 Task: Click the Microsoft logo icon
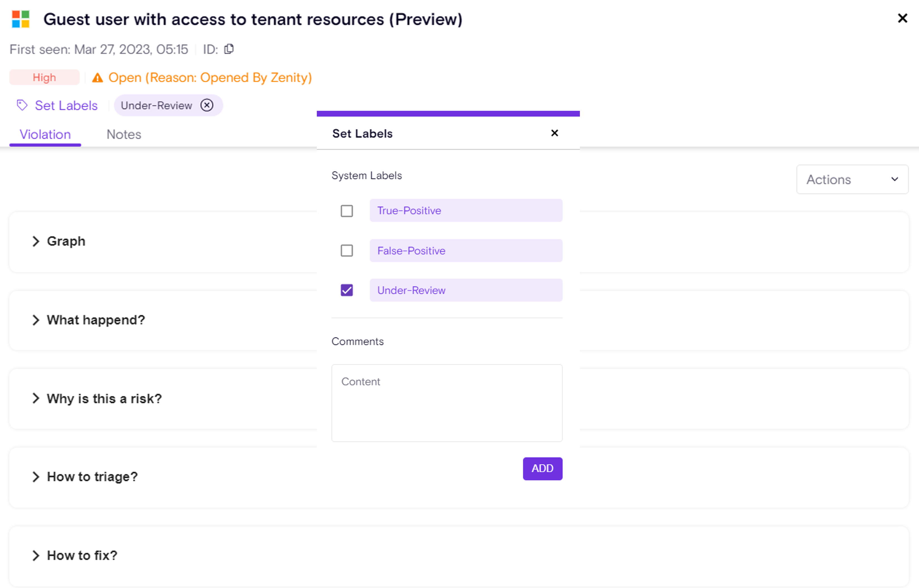[21, 19]
